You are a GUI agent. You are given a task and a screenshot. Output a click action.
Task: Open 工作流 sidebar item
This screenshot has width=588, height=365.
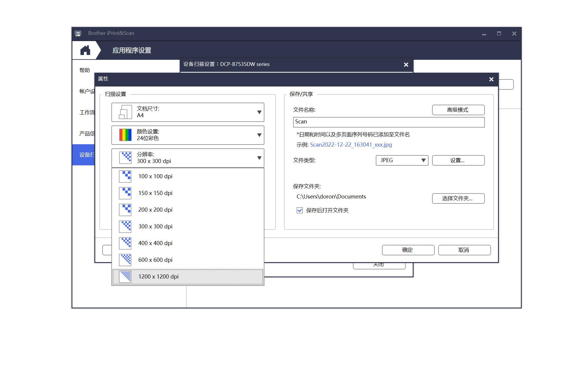coord(87,113)
